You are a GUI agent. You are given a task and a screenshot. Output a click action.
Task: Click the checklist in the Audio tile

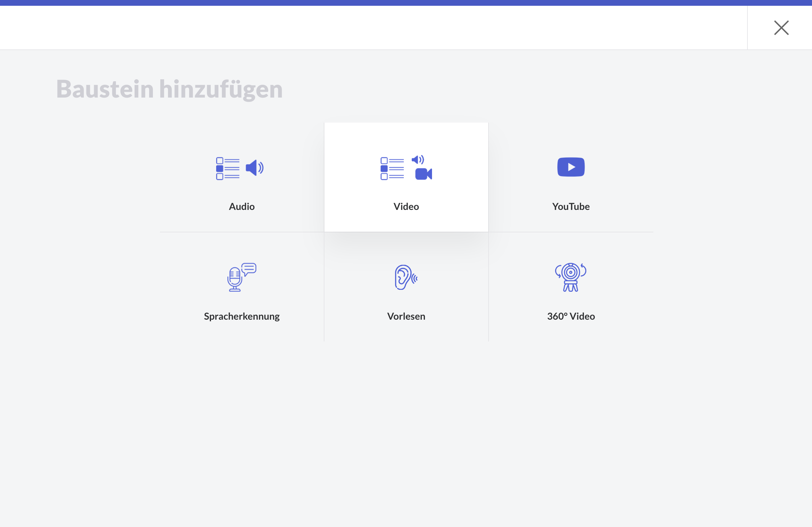pyautogui.click(x=227, y=168)
